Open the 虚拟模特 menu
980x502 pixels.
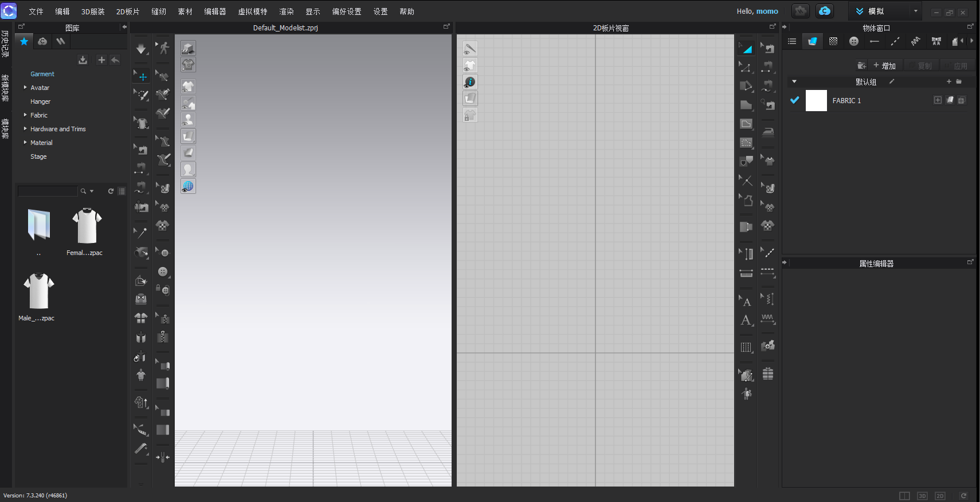coord(253,11)
